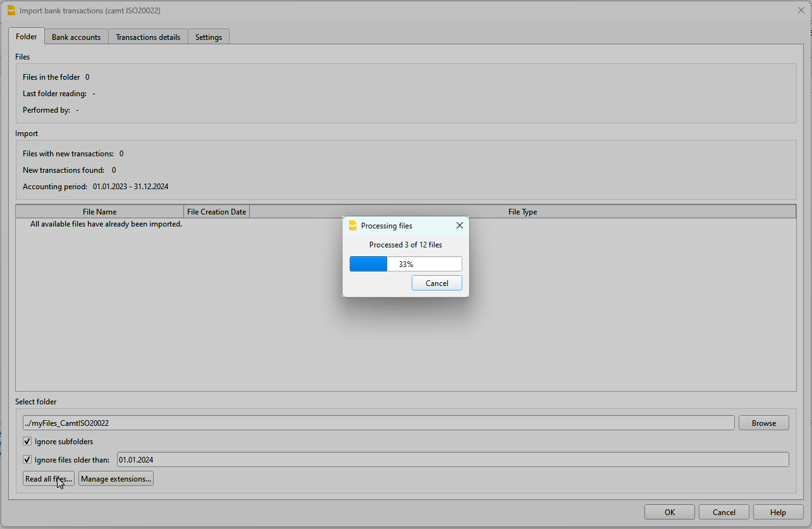The height and width of the screenshot is (529, 812).
Task: Click the Browse button
Action: (763, 422)
